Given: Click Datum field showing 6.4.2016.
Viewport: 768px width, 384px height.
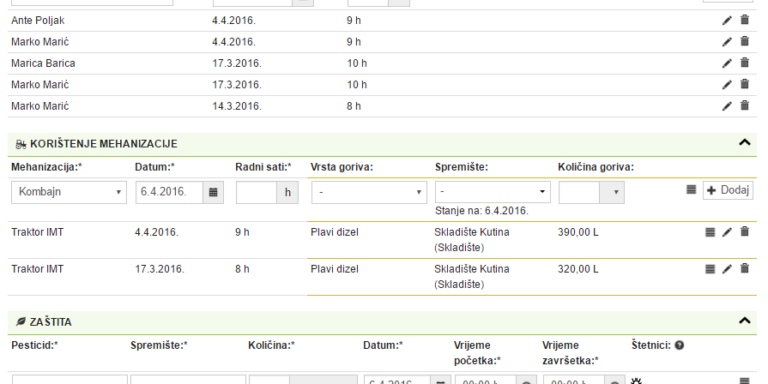Looking at the screenshot, I should click(169, 192).
